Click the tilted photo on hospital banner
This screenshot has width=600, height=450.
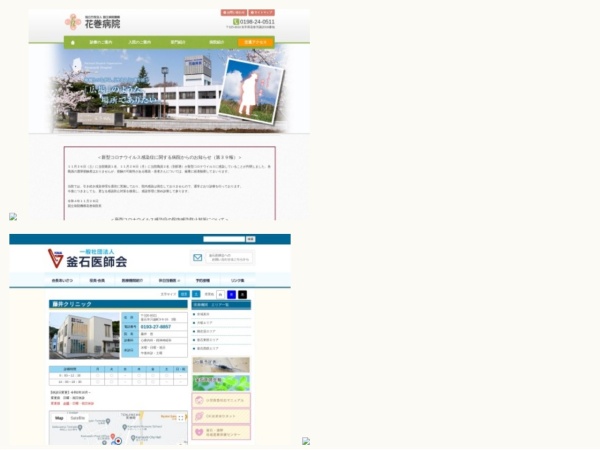(x=251, y=91)
